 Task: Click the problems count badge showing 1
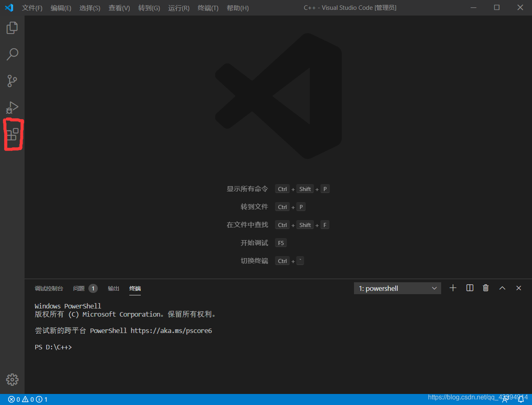93,288
